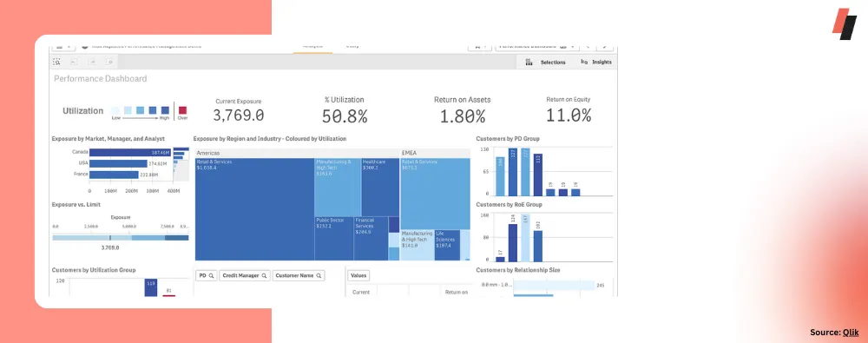Select the 167 bar in RoE Group chart
Image resolution: width=868 pixels, height=343 pixels.
pos(525,238)
